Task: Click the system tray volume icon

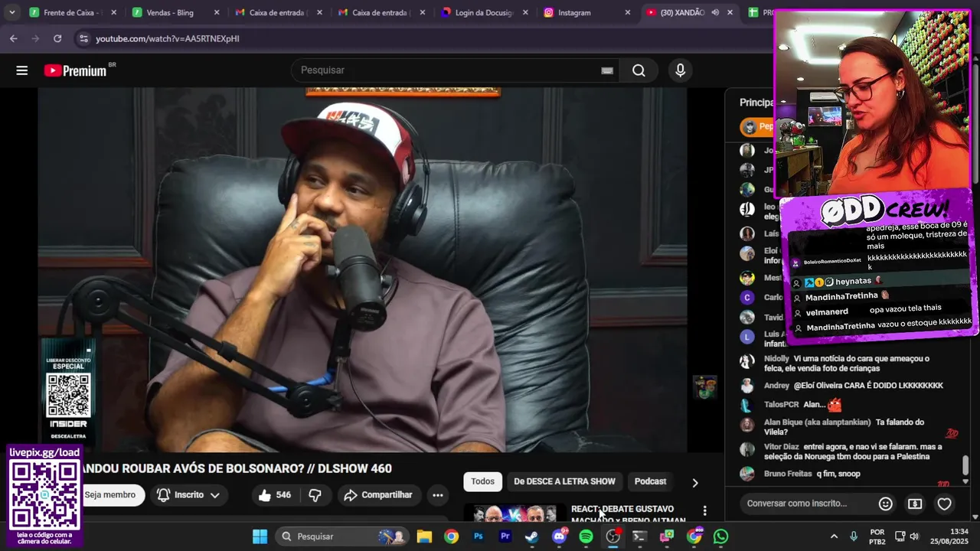Action: pyautogui.click(x=914, y=536)
